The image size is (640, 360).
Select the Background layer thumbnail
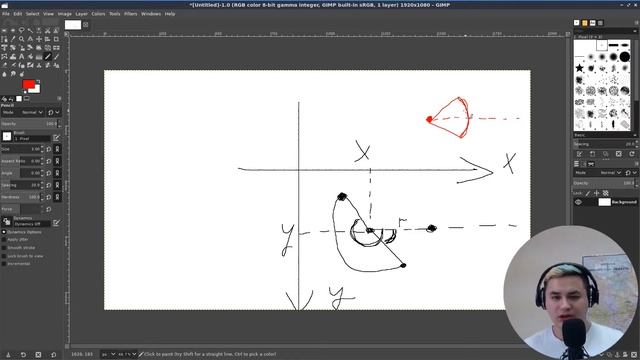pyautogui.click(x=604, y=202)
